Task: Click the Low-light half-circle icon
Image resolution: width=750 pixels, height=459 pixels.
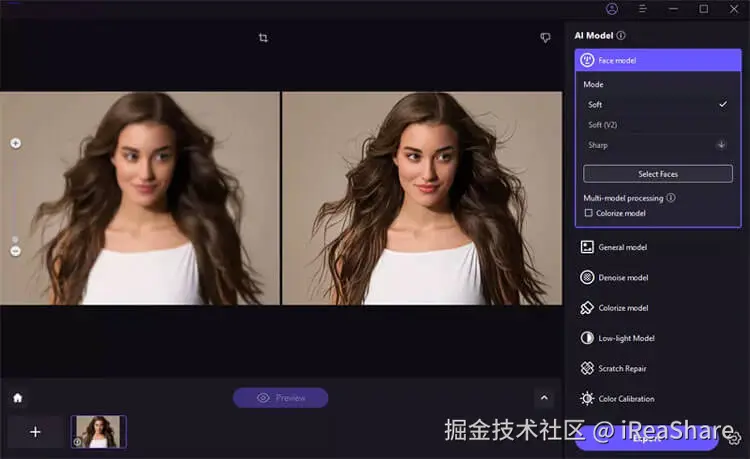Action: pyautogui.click(x=587, y=338)
